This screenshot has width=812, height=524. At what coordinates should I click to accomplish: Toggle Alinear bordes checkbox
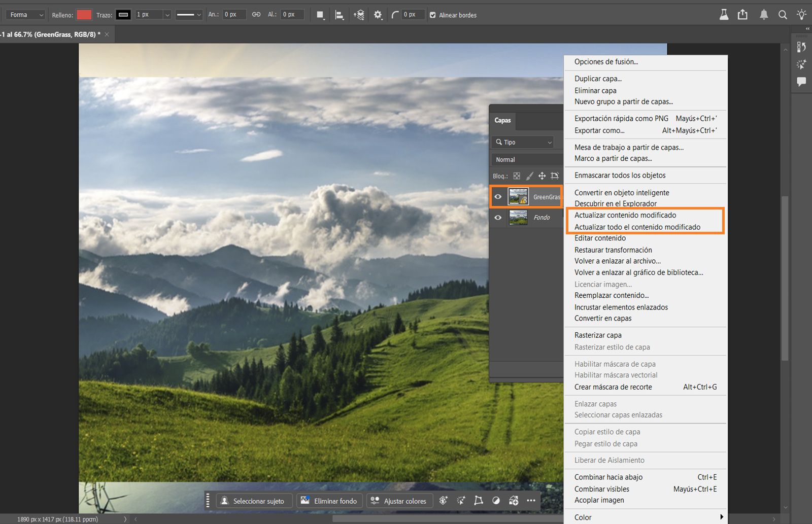point(433,15)
